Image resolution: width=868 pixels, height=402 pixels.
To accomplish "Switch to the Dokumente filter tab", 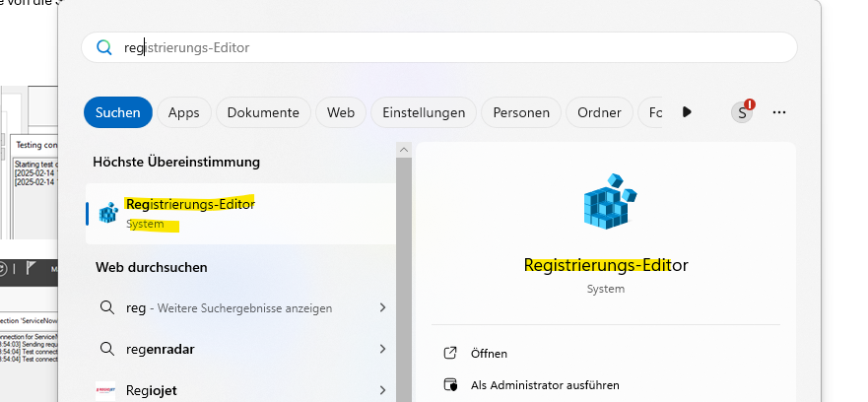I will [263, 112].
